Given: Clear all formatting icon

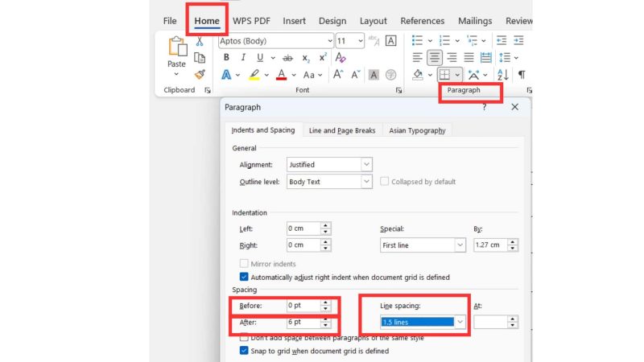Looking at the screenshot, I should click(341, 57).
